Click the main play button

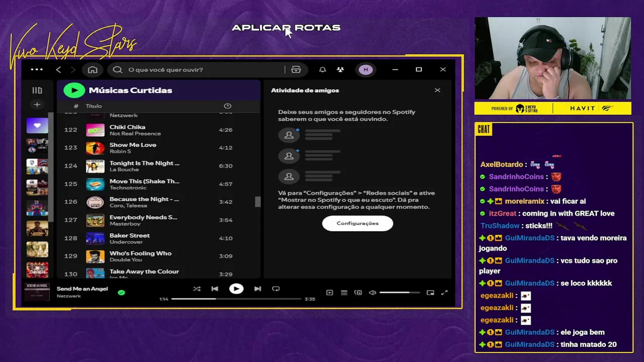[x=236, y=289]
